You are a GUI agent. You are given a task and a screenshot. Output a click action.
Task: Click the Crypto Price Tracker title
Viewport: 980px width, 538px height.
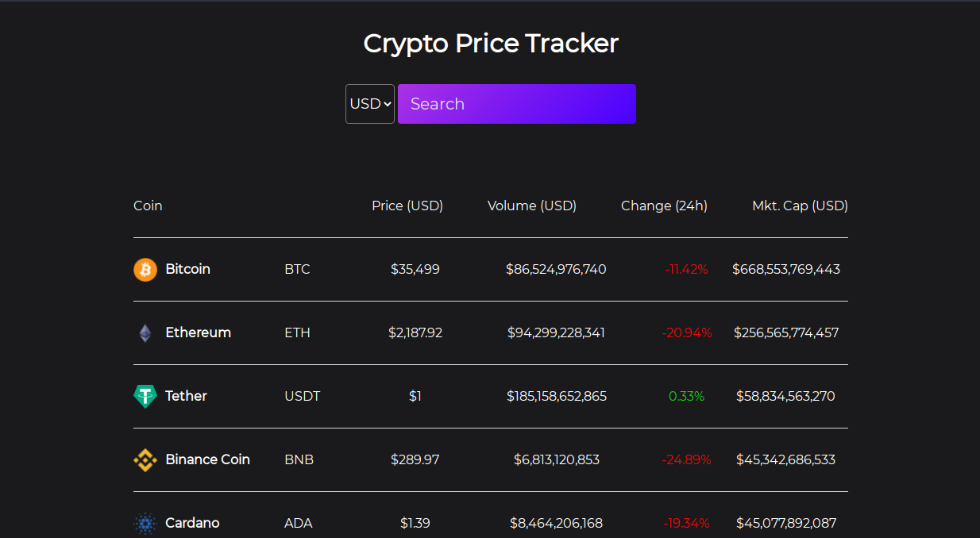pyautogui.click(x=490, y=43)
